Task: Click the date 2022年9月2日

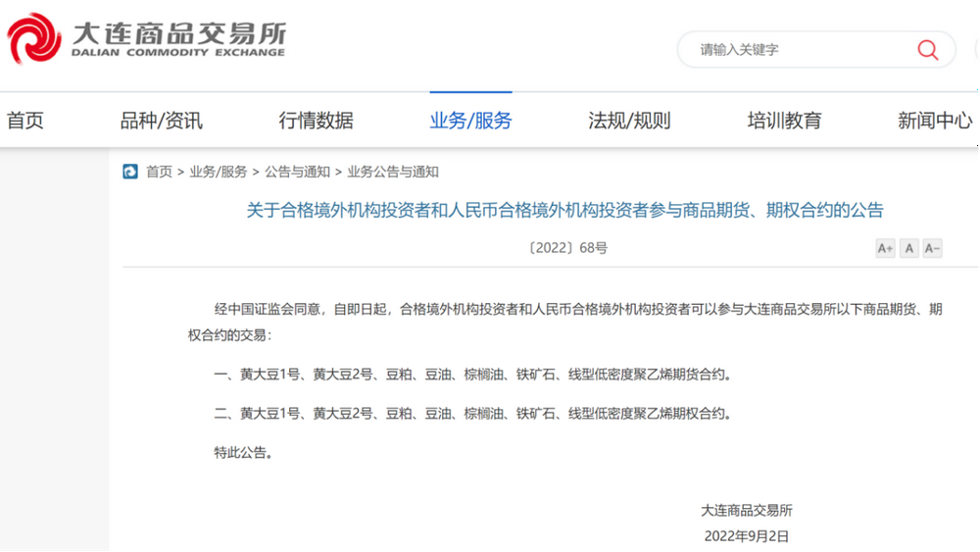Action: 746,535
